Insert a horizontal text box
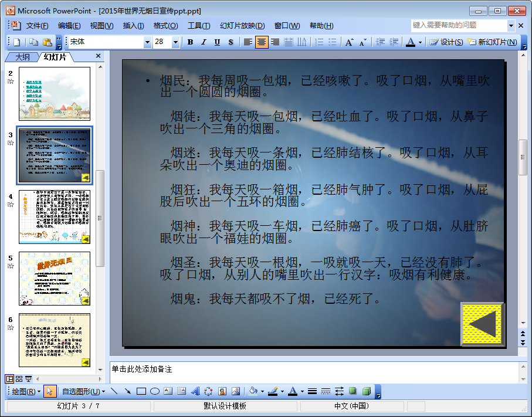Screen dimensions: 532x417 (168, 392)
